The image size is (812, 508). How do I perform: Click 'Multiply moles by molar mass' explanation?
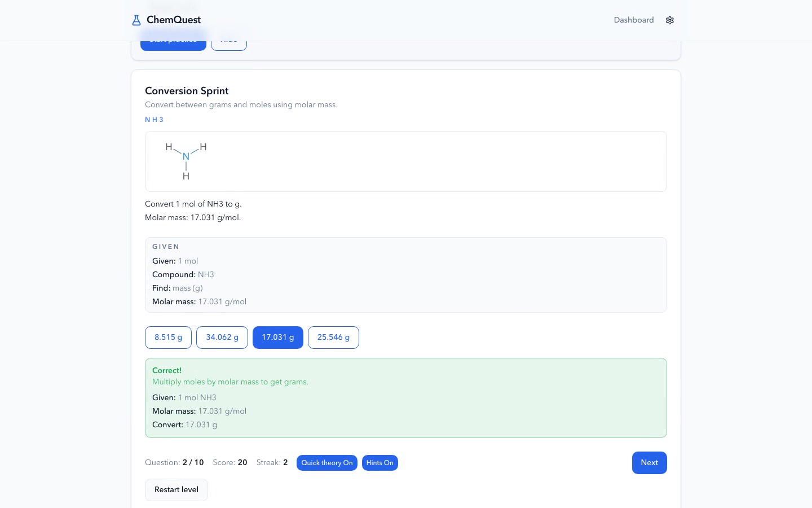point(230,382)
